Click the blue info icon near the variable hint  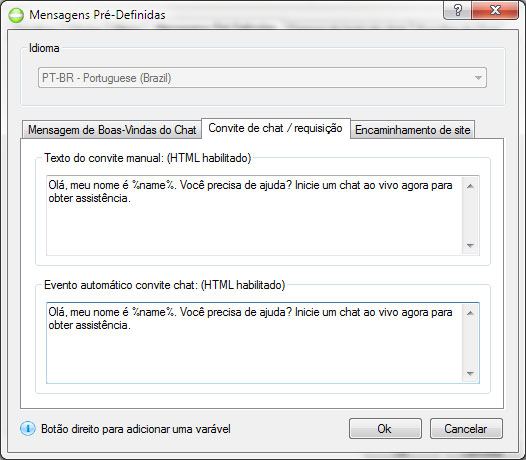click(x=28, y=428)
